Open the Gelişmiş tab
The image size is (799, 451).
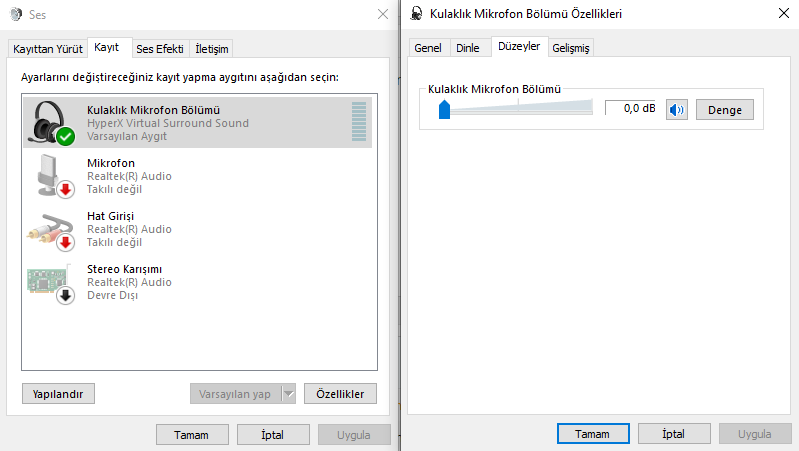click(572, 48)
